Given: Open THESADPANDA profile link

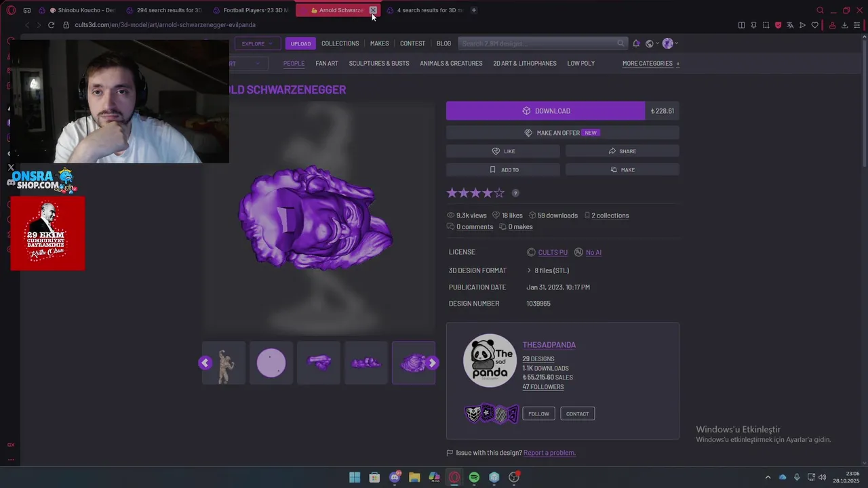Looking at the screenshot, I should [x=549, y=345].
